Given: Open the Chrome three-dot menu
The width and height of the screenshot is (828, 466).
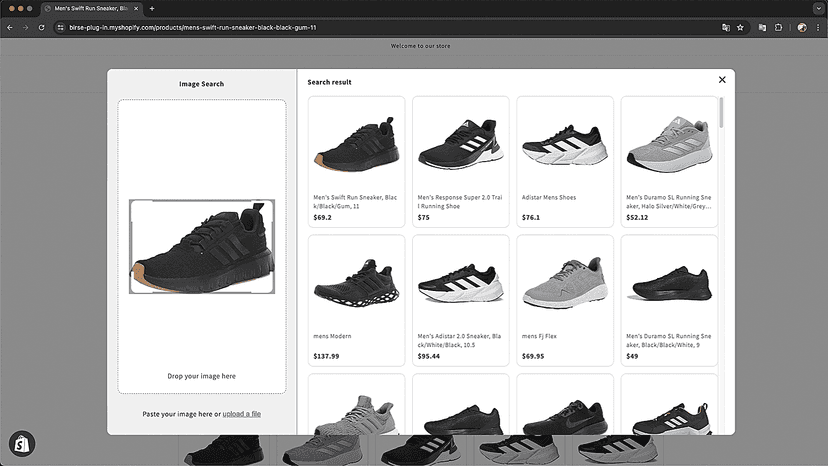Looking at the screenshot, I should (818, 27).
